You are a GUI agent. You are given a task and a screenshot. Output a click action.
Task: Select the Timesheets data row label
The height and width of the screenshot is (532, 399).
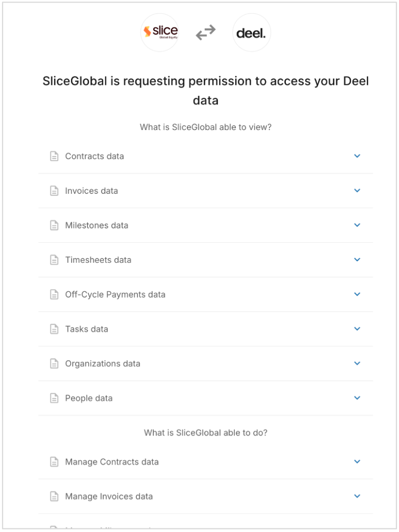point(98,260)
